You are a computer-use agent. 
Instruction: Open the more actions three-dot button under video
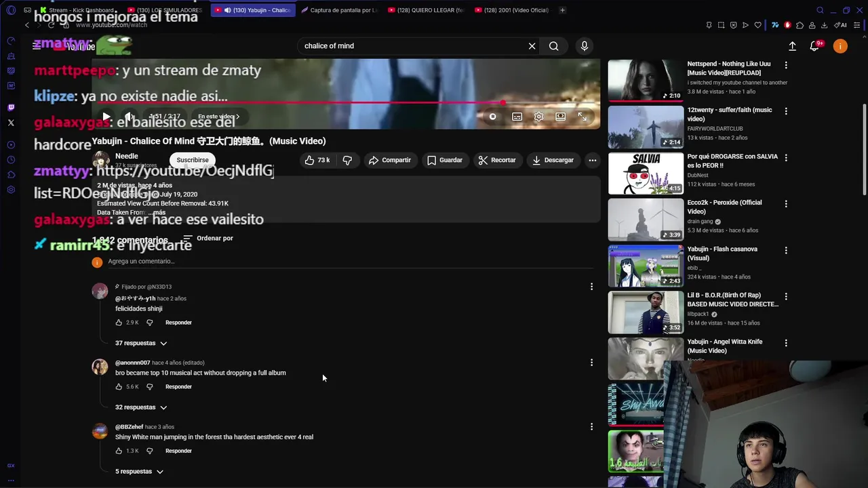pyautogui.click(x=593, y=160)
